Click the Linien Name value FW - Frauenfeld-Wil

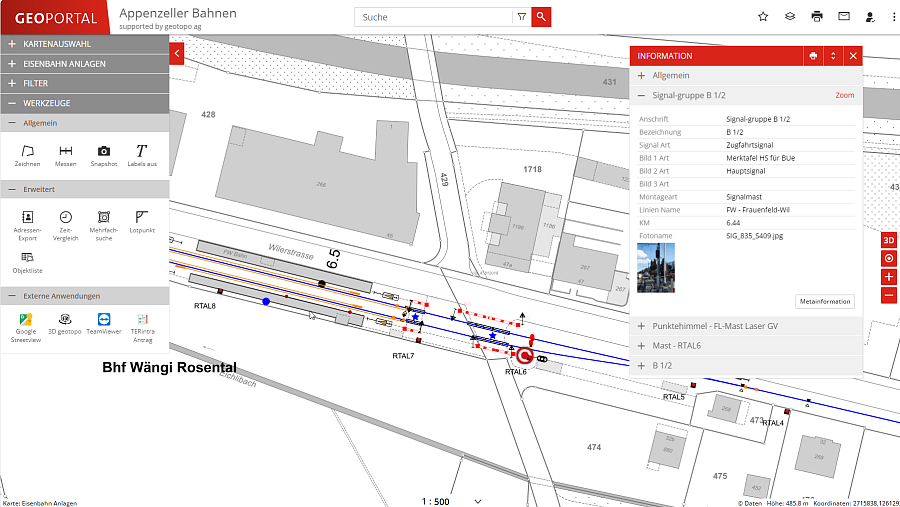point(758,210)
